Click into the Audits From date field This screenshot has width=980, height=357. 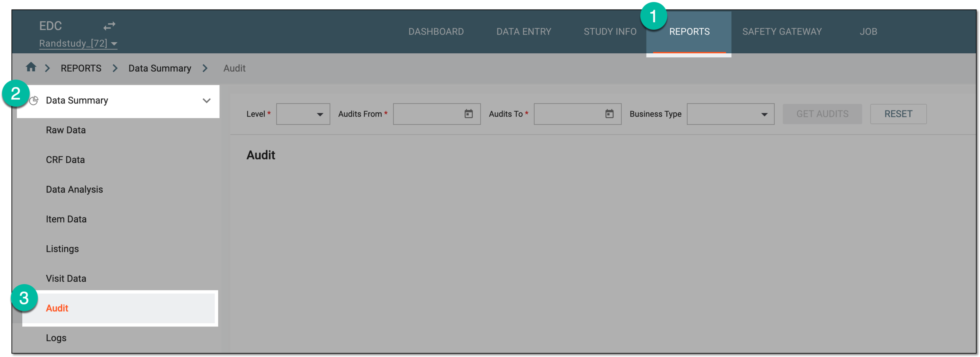437,114
